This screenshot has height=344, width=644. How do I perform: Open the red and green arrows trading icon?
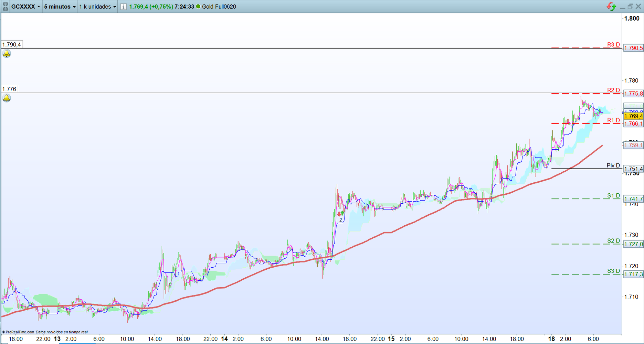tap(611, 7)
